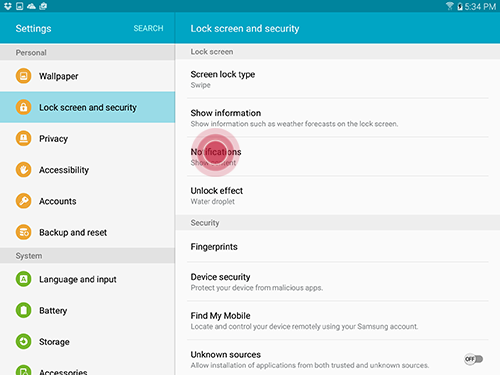
Task: Tap the green Storage icon
Action: point(23,342)
